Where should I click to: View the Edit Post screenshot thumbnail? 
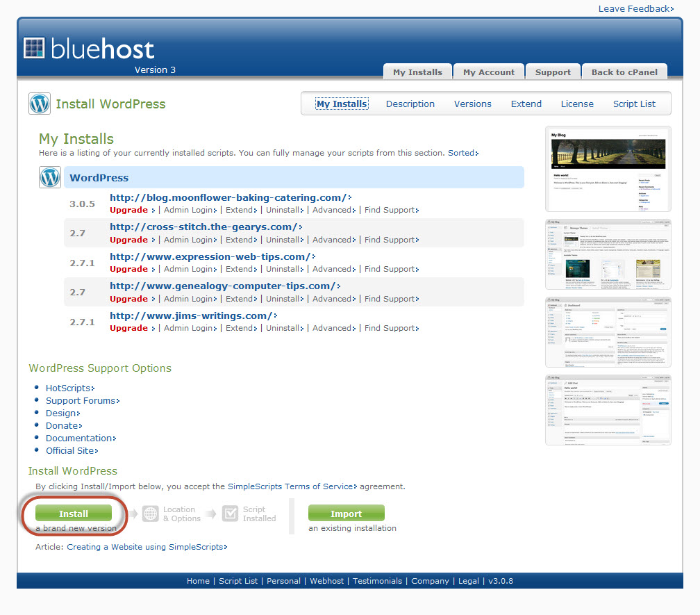click(x=608, y=410)
